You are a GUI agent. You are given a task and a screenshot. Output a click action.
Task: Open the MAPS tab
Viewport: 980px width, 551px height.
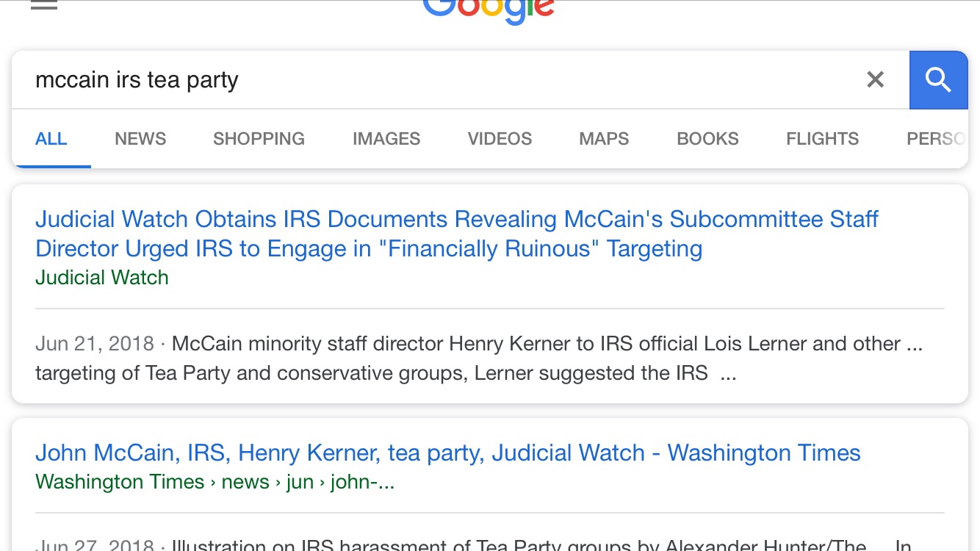tap(604, 139)
